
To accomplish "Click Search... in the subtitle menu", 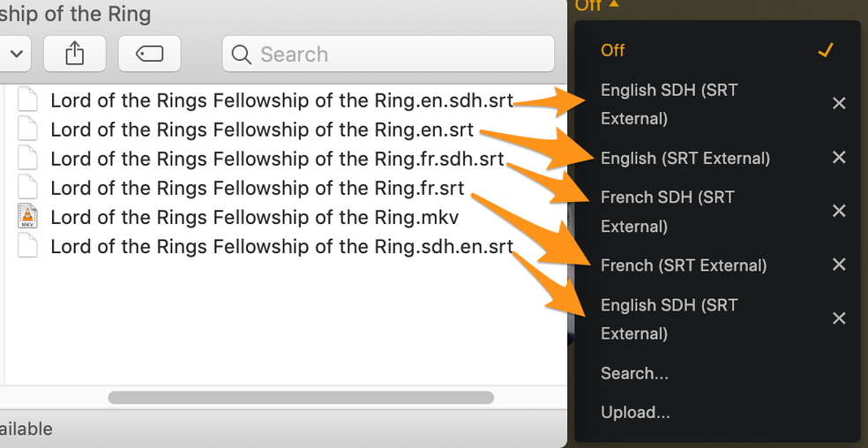I will pos(634,373).
